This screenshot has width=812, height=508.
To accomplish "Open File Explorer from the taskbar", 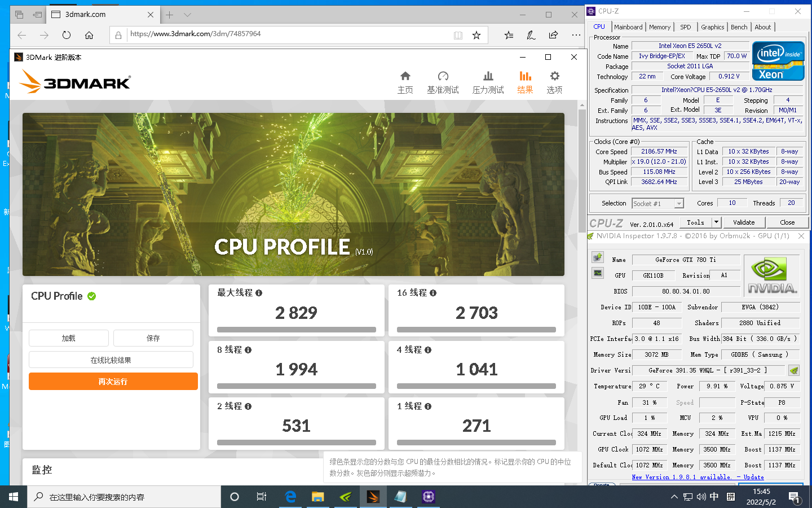I will coord(318,497).
